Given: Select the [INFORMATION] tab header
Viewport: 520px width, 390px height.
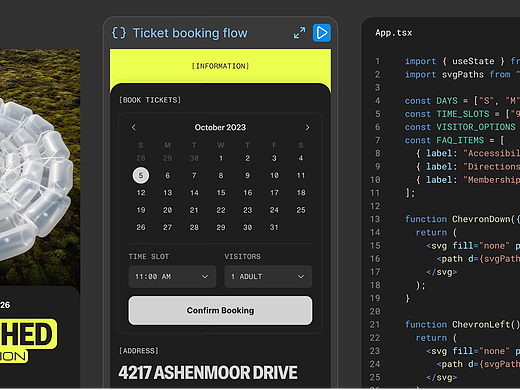Looking at the screenshot, I should click(220, 66).
